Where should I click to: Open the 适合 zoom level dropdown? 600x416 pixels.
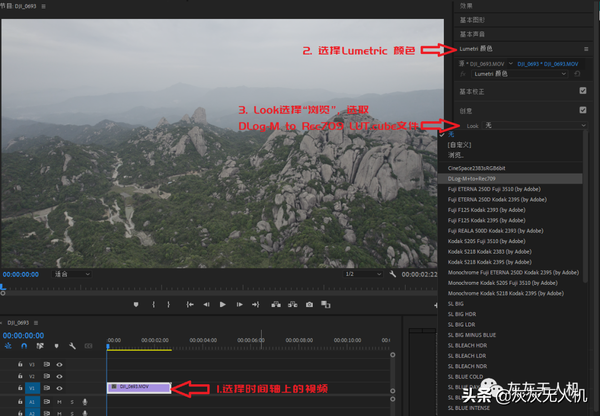coord(72,274)
